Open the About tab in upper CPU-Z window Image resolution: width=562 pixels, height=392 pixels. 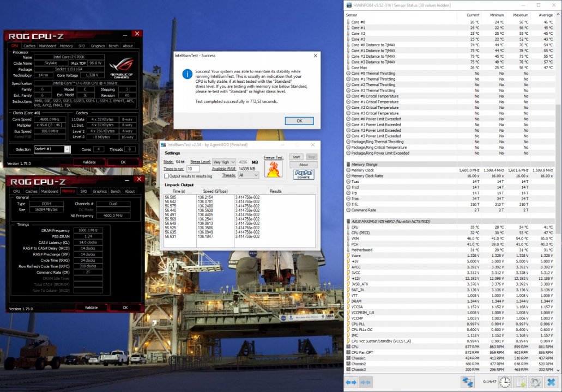point(128,46)
